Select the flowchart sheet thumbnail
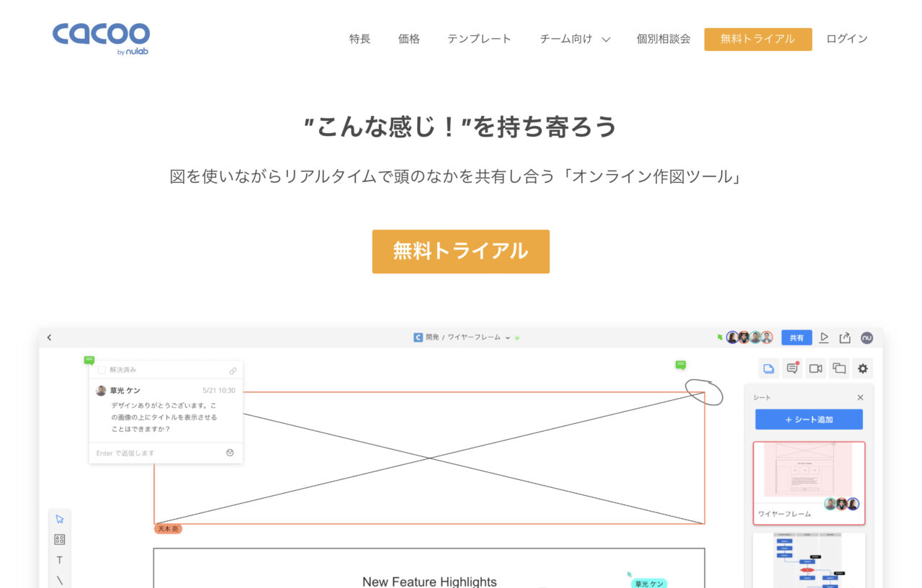This screenshot has width=922, height=588. tap(809, 560)
